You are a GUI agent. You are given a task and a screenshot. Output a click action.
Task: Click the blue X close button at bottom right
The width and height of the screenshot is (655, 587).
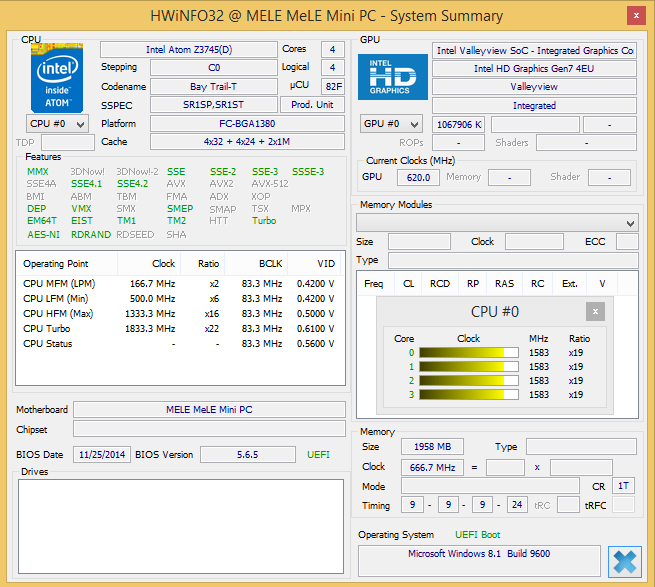click(625, 562)
